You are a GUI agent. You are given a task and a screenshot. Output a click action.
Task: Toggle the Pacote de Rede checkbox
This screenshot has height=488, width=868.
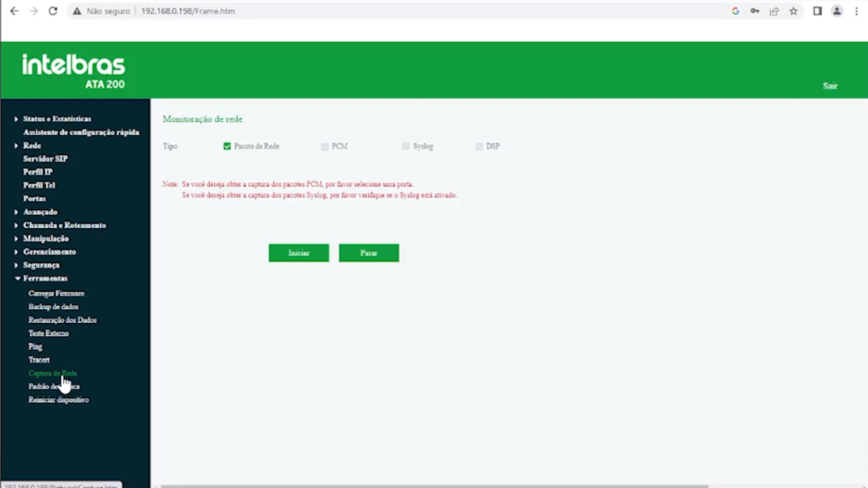coord(227,146)
